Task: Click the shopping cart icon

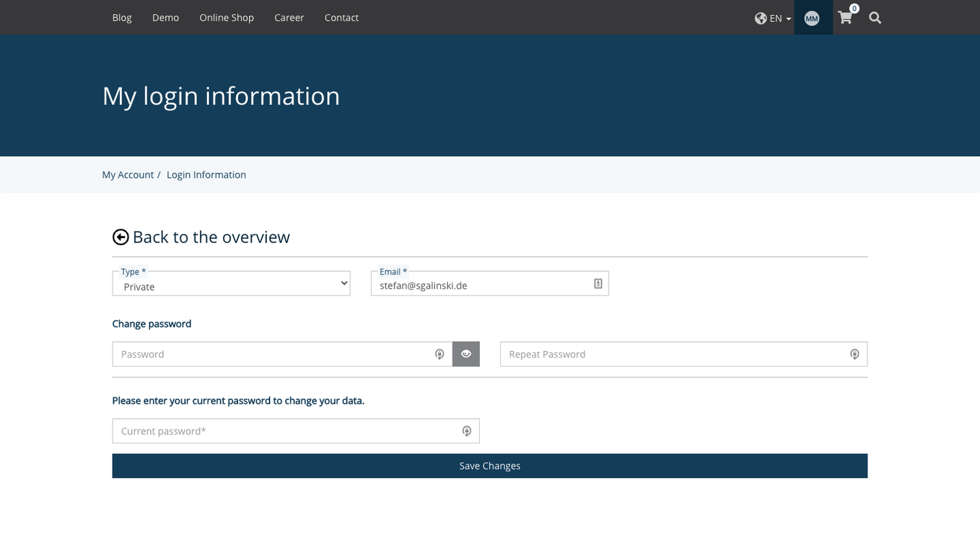Action: 845,18
